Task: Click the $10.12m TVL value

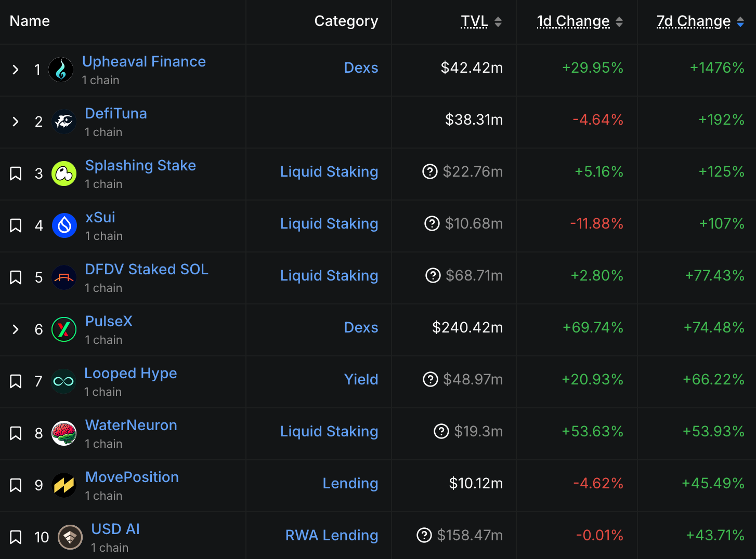Action: pyautogui.click(x=476, y=483)
